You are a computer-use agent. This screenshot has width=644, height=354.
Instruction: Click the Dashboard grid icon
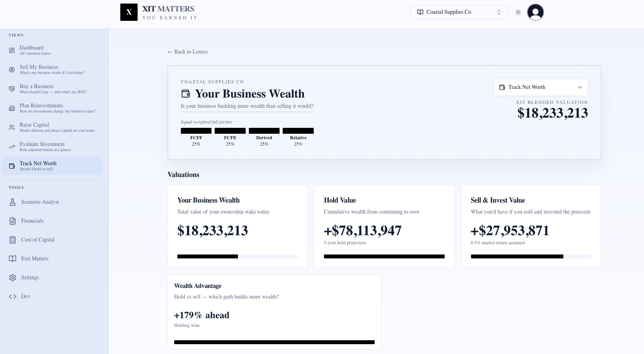click(x=12, y=50)
